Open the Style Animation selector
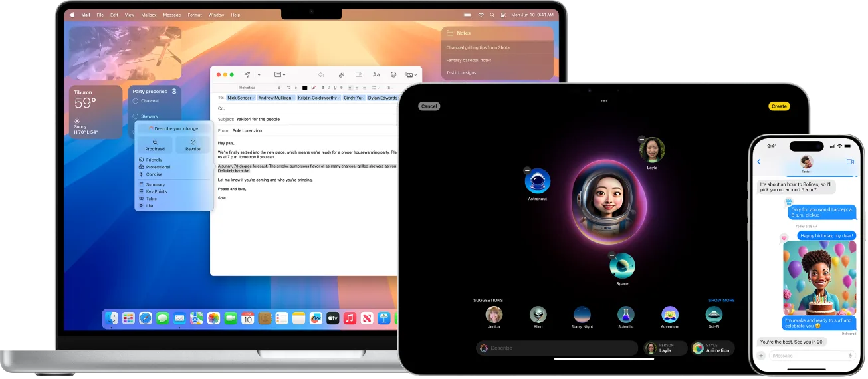This screenshot has width=868, height=379. coord(713,348)
